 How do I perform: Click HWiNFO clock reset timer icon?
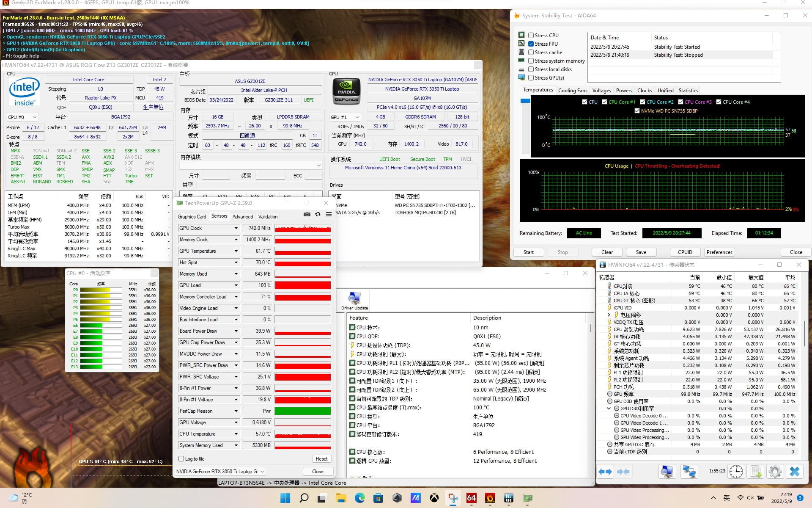[x=736, y=472]
